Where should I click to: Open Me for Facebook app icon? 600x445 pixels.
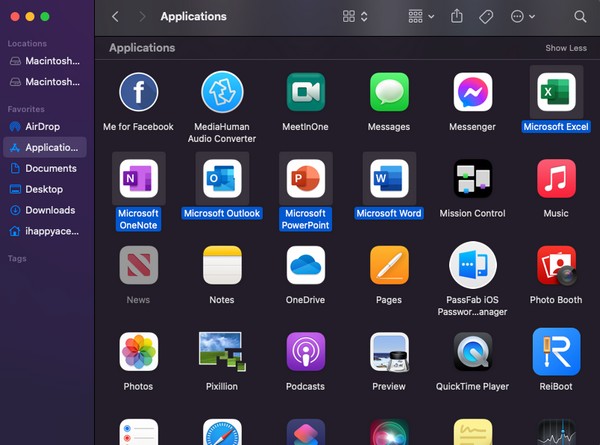tap(139, 92)
